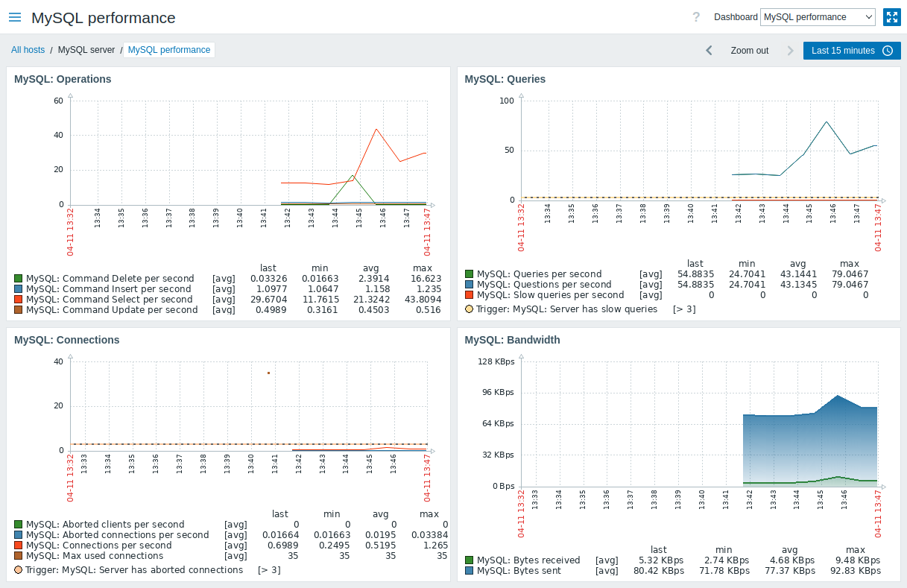Click the help question mark icon
Viewport: 907px width, 588px height.
696,17
